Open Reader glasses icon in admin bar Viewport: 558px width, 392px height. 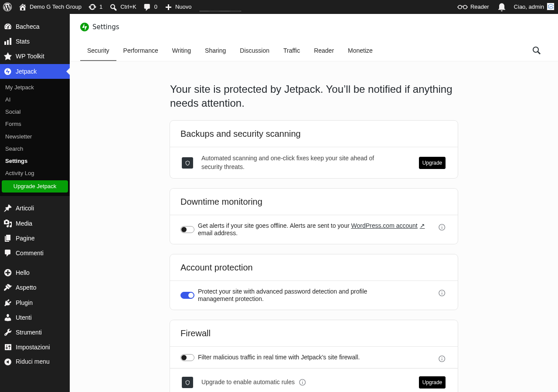pos(463,7)
